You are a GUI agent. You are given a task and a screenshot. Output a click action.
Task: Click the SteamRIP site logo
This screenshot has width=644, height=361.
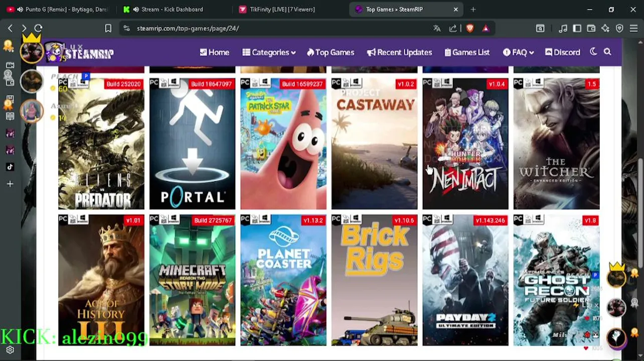[79, 52]
